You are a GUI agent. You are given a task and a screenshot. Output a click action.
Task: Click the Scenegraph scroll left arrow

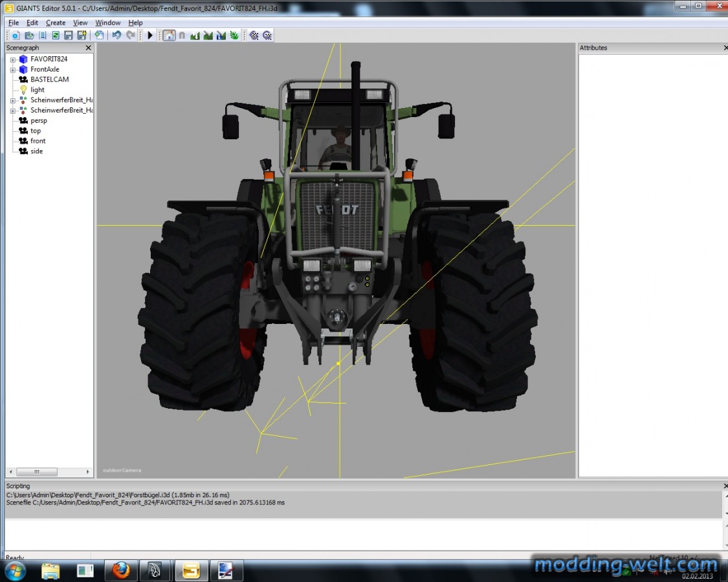[x=11, y=471]
